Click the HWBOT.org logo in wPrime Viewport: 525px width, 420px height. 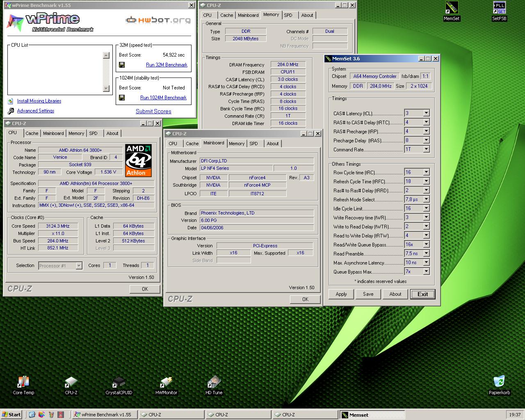coord(158,20)
